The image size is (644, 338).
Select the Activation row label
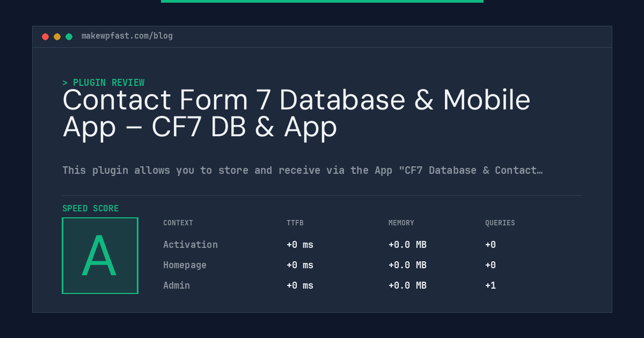[x=191, y=245]
